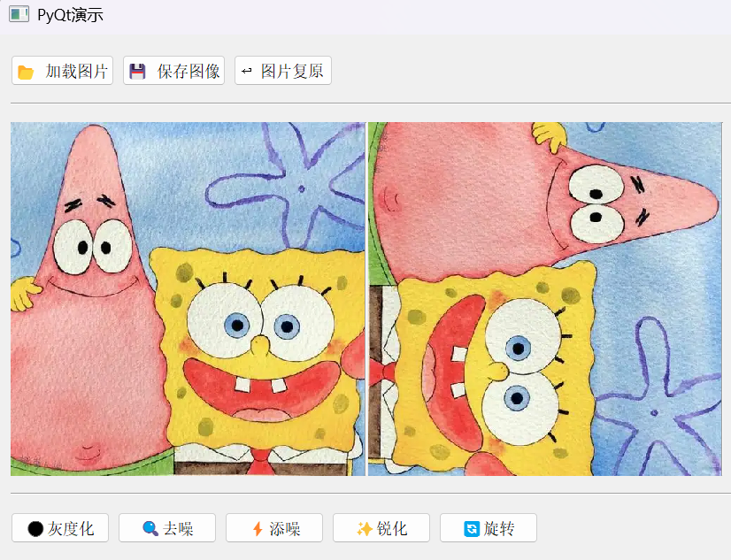Apply grayscale via the 灰度化 label
This screenshot has height=560, width=731.
click(71, 529)
